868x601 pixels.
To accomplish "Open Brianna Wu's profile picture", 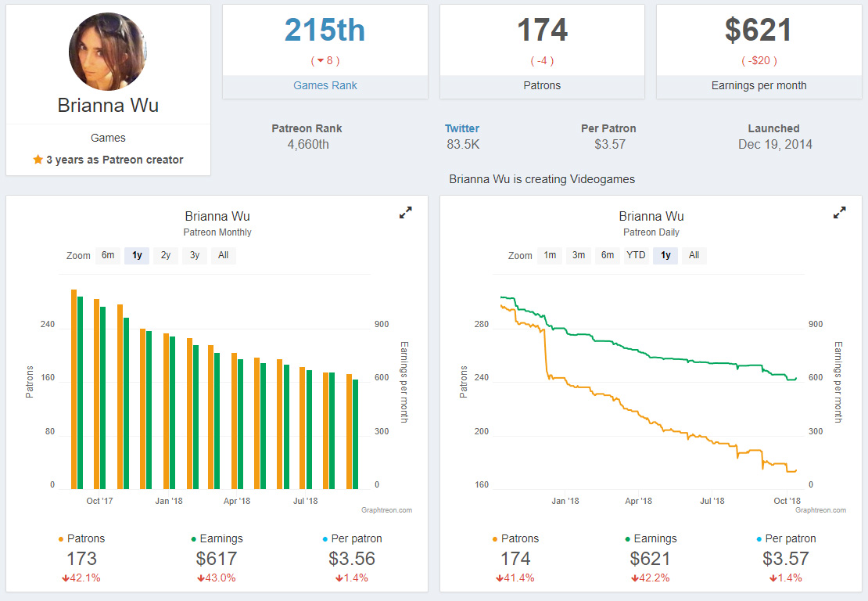I will click(108, 52).
